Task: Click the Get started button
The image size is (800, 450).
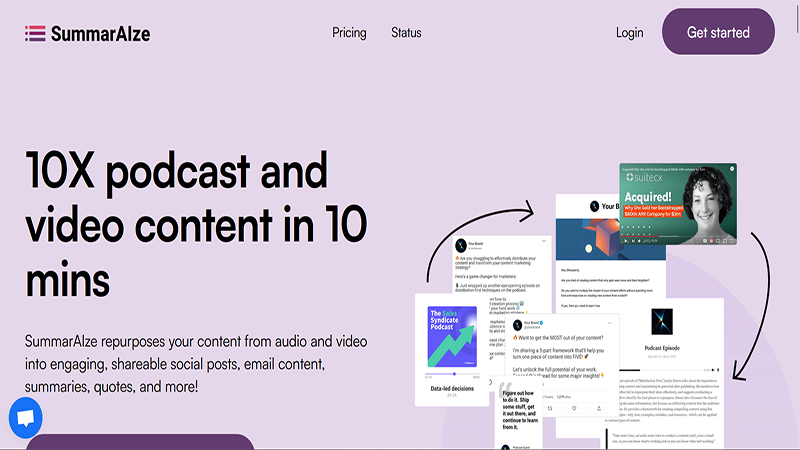Action: pyautogui.click(x=718, y=32)
